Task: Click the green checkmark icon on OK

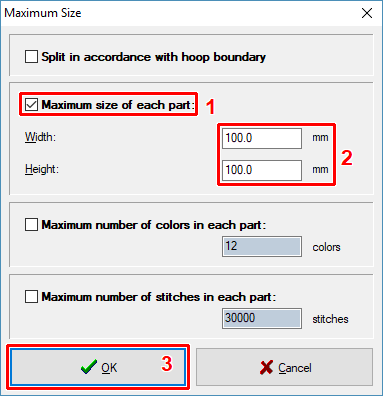Action: [x=89, y=367]
